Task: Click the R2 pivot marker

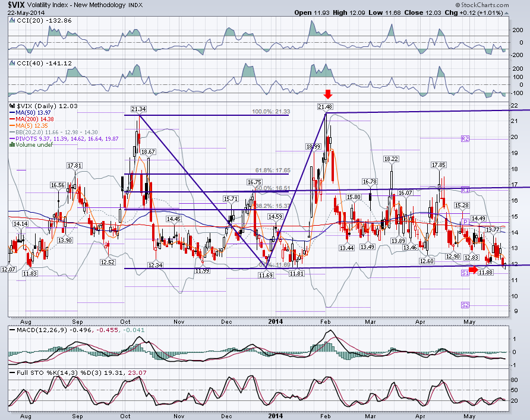Action: coord(465,138)
